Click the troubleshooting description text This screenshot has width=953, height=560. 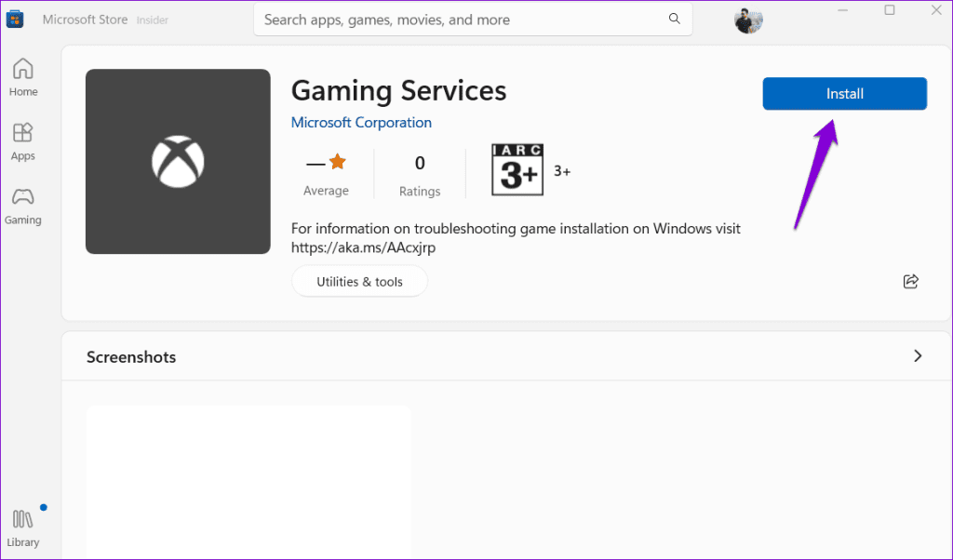pos(516,238)
